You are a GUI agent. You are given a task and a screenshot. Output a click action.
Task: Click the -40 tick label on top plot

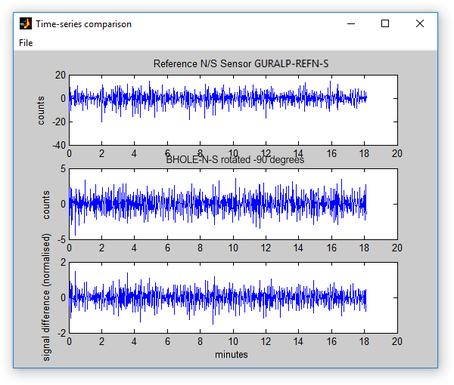[x=59, y=145]
